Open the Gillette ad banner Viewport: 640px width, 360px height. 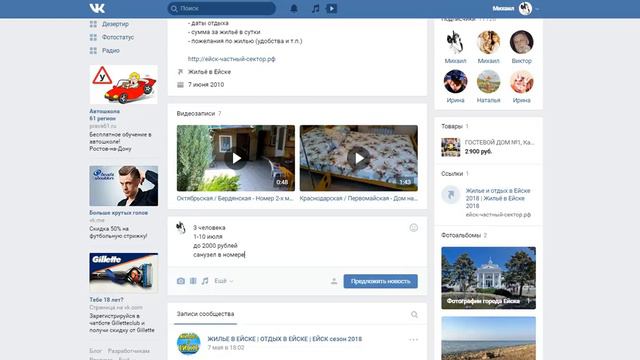[x=123, y=272]
